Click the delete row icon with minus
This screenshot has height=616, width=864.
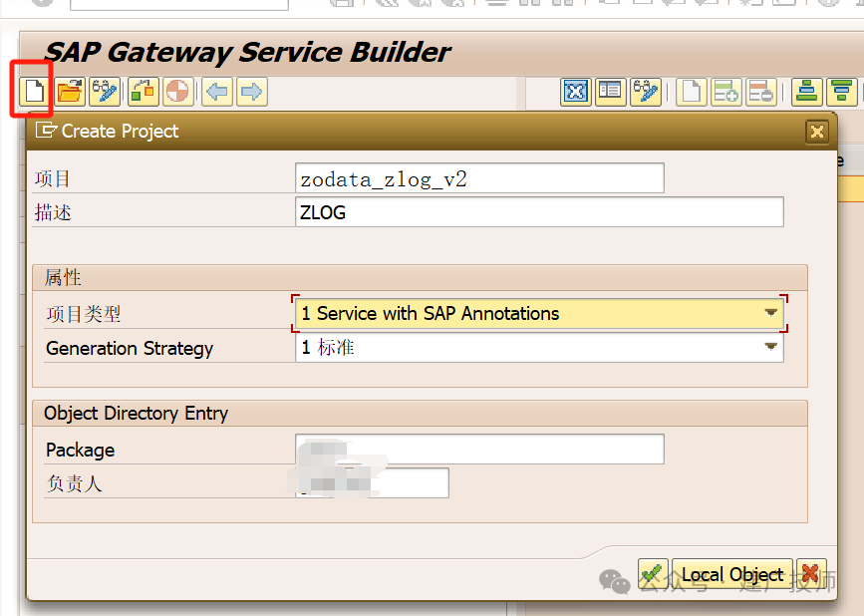[x=761, y=91]
